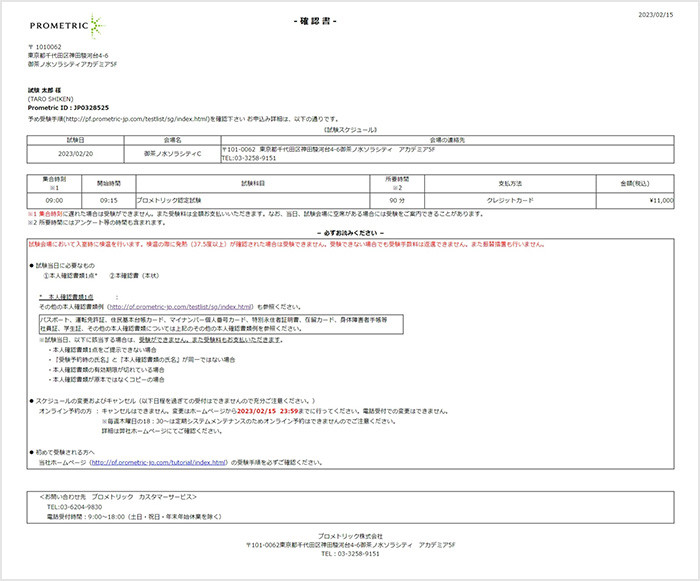This screenshot has width=700, height=581.
Task: Click the 'お問い合わせ先 プロメトリック カスタマーサービス' heading
Action: coord(118,497)
